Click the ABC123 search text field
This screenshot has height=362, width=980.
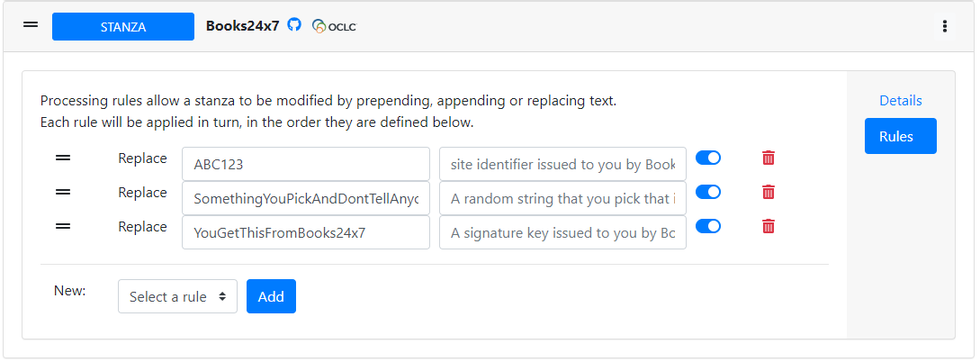[x=306, y=165]
